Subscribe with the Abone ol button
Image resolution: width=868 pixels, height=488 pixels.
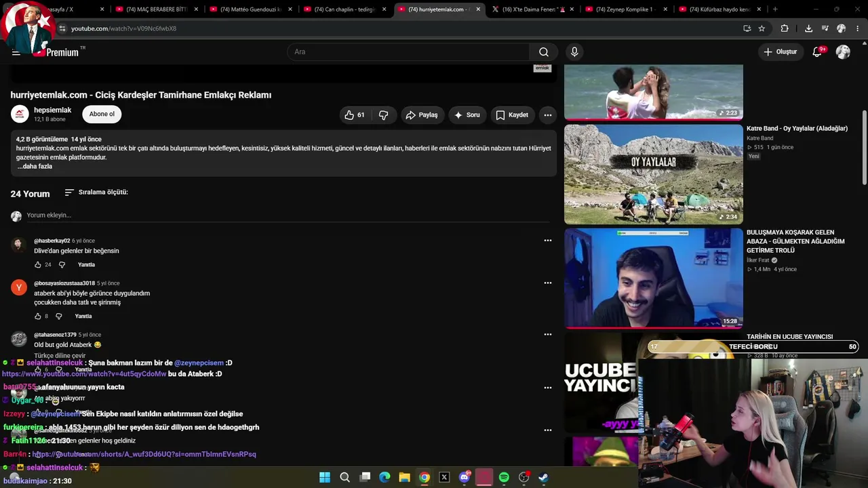pyautogui.click(x=102, y=114)
